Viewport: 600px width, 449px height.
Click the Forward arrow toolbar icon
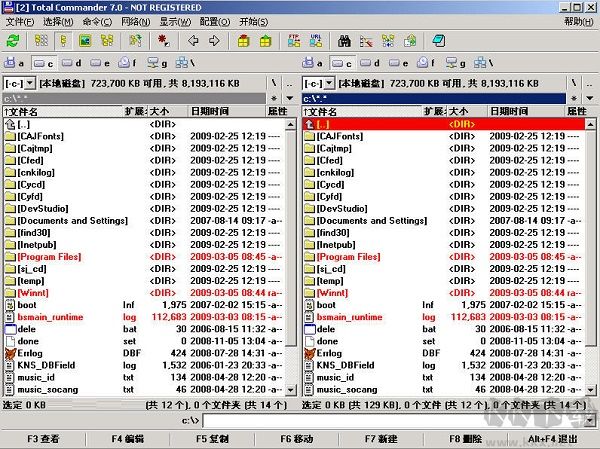tap(214, 41)
